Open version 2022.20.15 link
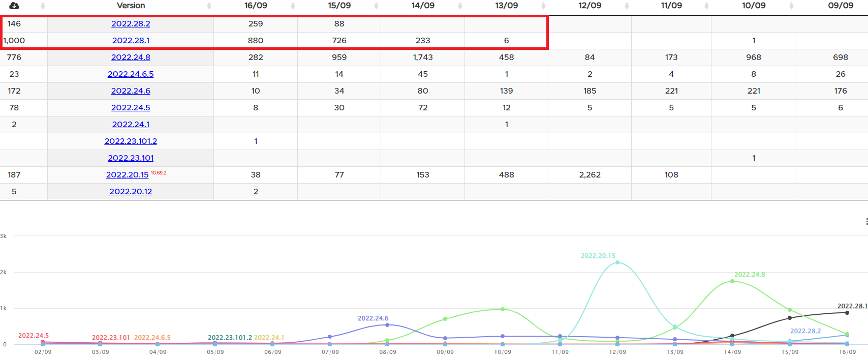This screenshot has width=868, height=356. (x=127, y=174)
